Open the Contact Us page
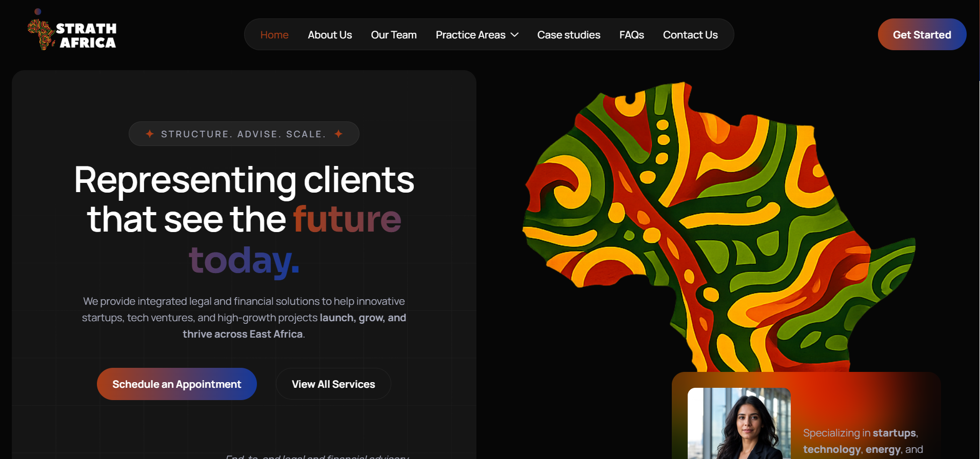 coord(690,35)
